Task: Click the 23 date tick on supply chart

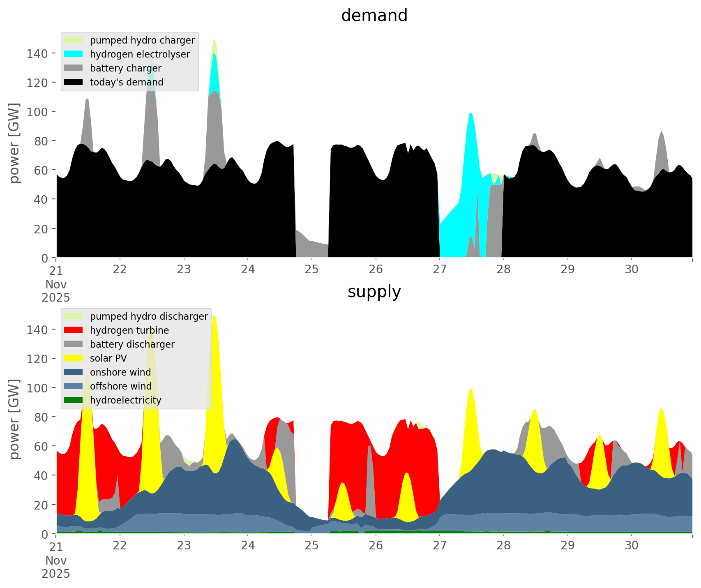Action: tap(184, 546)
